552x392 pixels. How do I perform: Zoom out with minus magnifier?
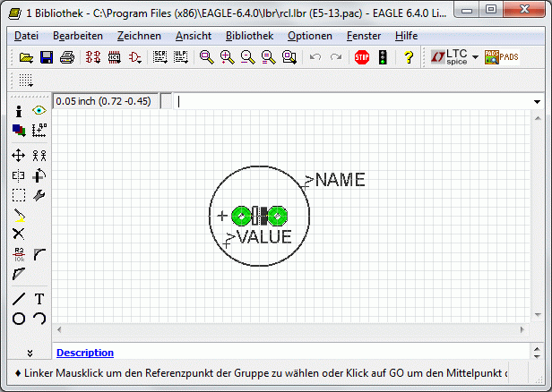point(248,57)
